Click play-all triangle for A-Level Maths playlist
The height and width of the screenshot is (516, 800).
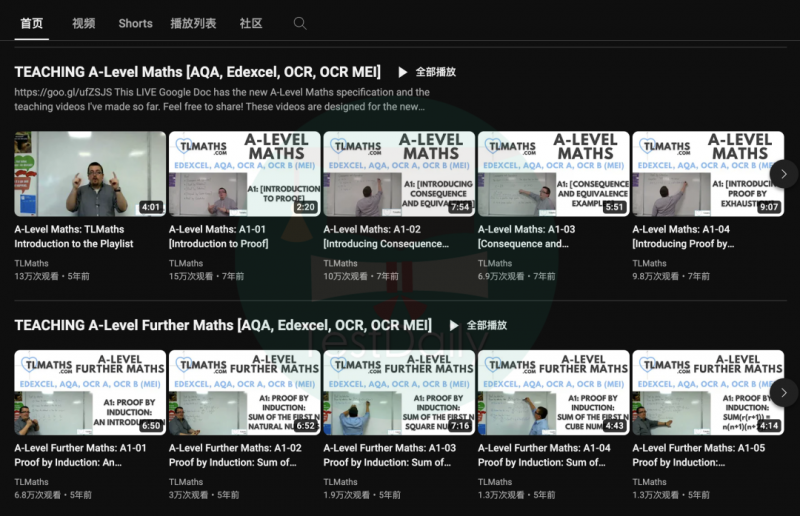click(x=403, y=72)
